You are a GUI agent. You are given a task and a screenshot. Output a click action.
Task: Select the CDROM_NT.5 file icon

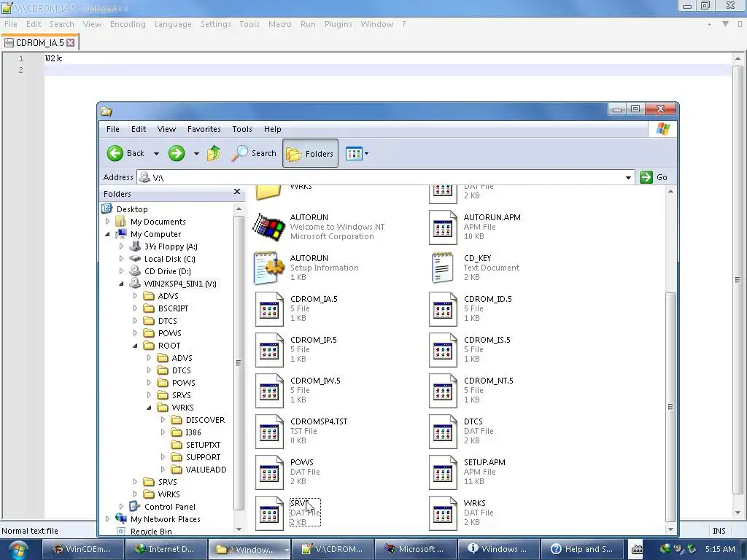pyautogui.click(x=443, y=391)
